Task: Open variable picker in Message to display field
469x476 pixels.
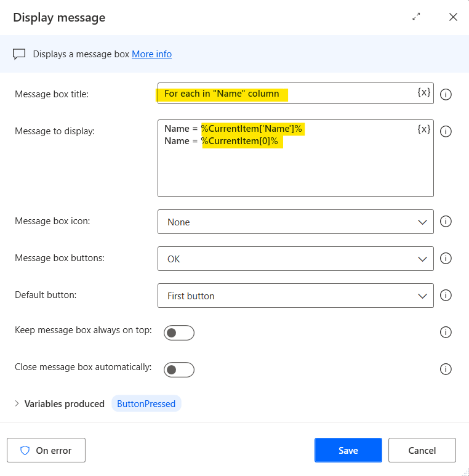Action: (x=424, y=129)
